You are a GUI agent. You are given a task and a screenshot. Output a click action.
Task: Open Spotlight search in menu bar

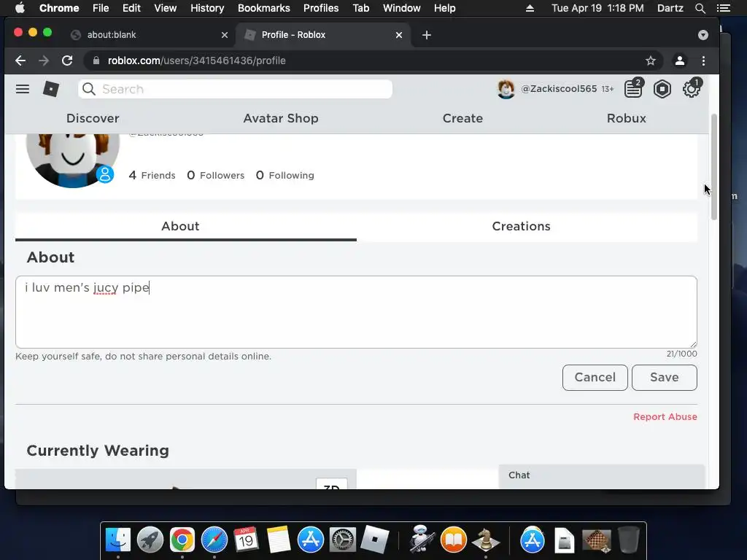[700, 8]
